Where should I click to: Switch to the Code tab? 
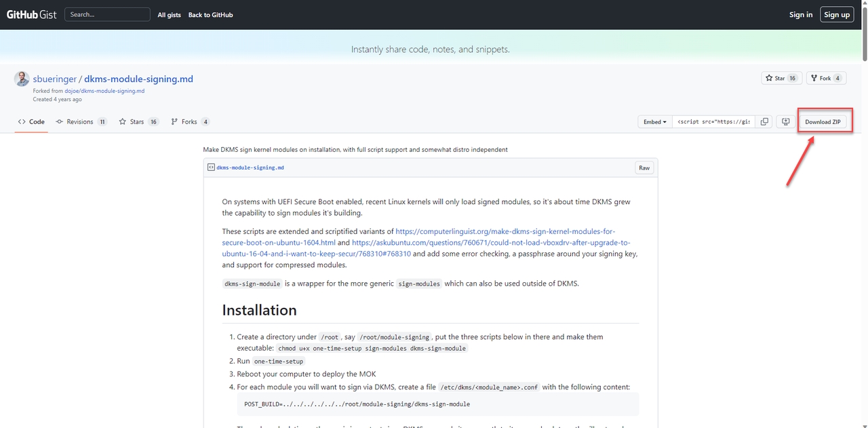31,122
